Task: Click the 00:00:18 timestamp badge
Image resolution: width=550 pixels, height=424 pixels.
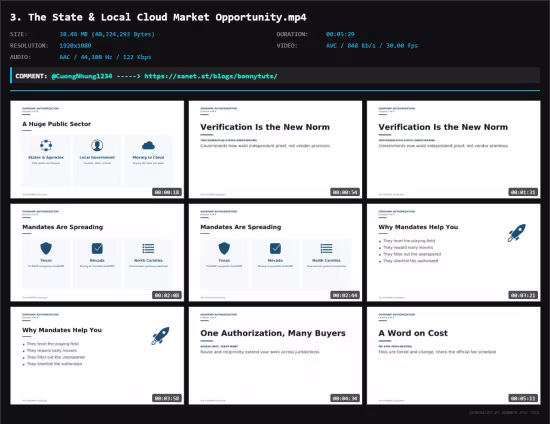Action: coord(167,192)
